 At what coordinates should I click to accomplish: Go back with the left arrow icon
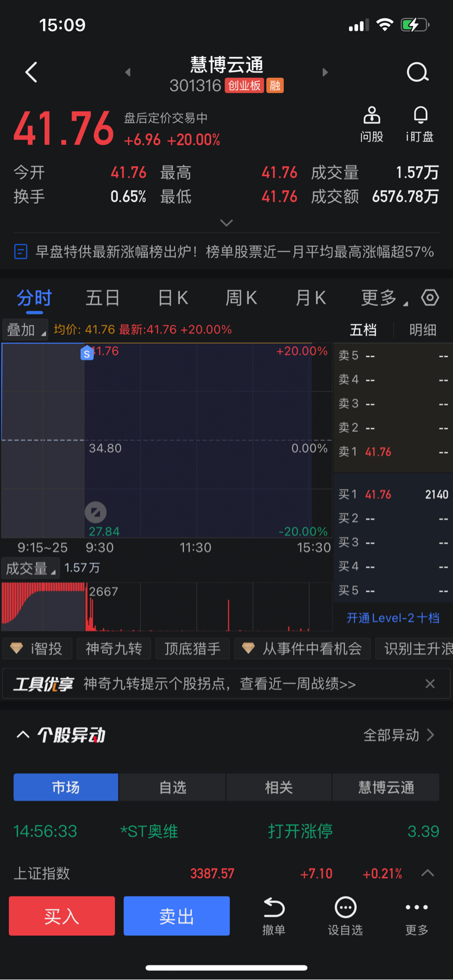pyautogui.click(x=31, y=72)
